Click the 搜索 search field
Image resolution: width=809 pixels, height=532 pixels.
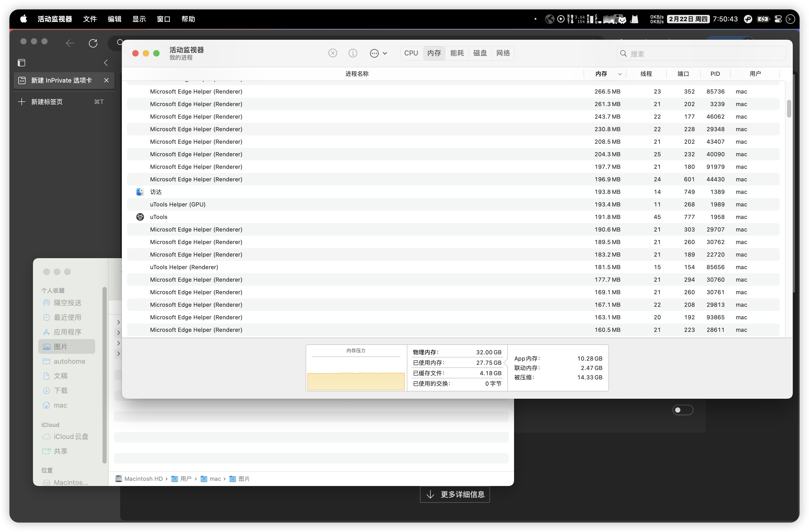pyautogui.click(x=701, y=54)
